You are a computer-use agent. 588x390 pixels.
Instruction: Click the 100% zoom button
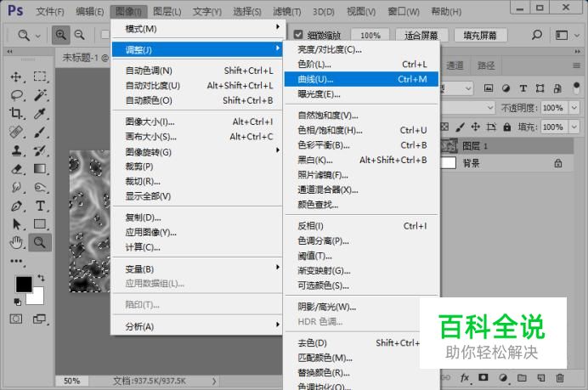pos(370,35)
